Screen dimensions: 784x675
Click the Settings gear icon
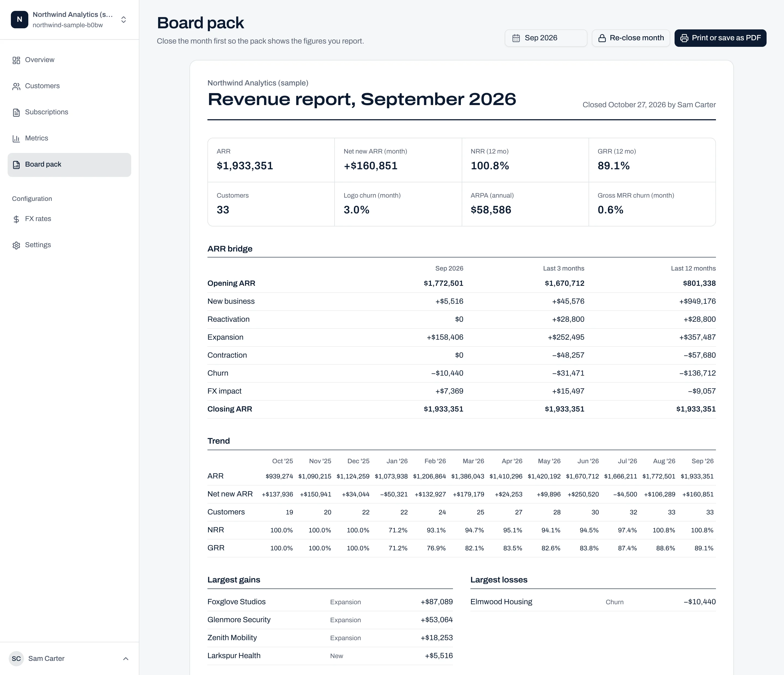16,246
